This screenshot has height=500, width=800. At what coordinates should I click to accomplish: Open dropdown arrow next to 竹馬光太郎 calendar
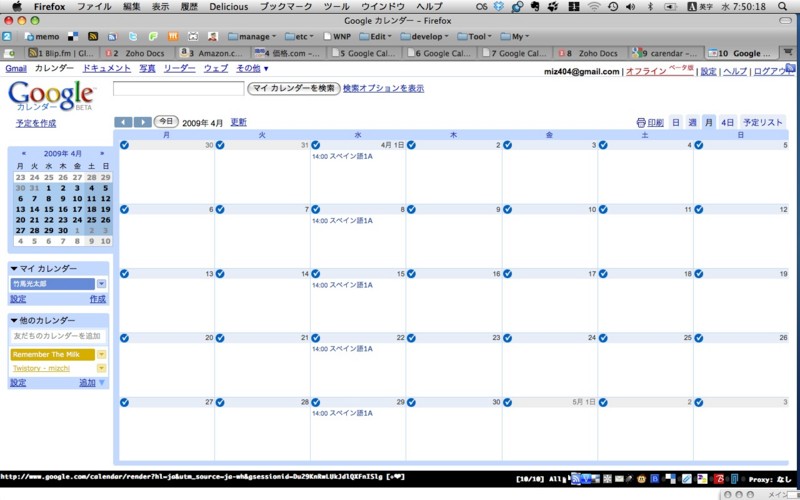coord(102,284)
